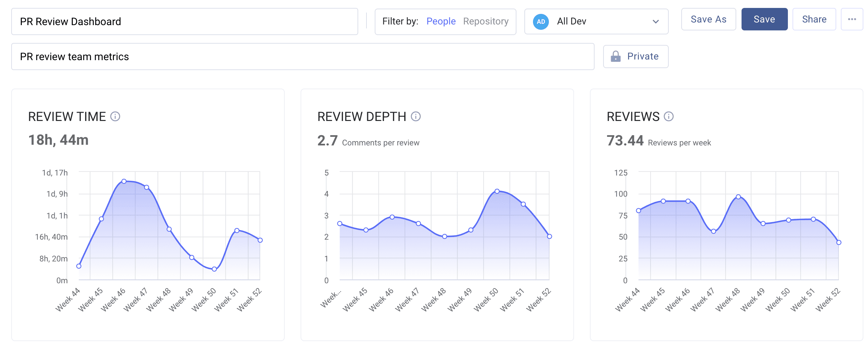Select the Week 52 endpoint in Reviews chart
The width and height of the screenshot is (868, 351).
pos(839,242)
